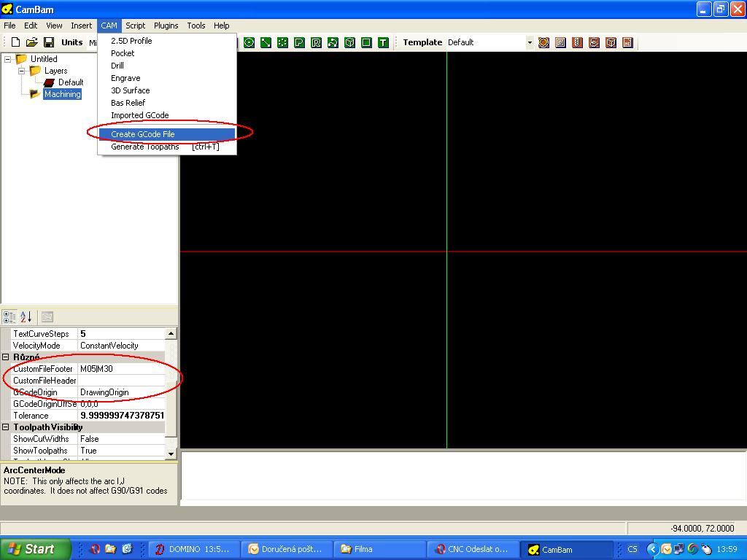This screenshot has width=747, height=560.
Task: Select the green circle drawing tool
Action: (x=249, y=42)
